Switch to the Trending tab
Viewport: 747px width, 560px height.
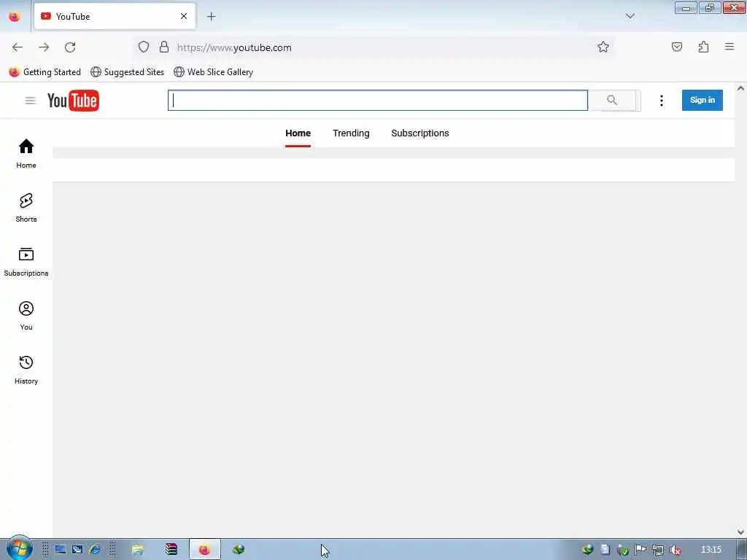click(x=351, y=133)
